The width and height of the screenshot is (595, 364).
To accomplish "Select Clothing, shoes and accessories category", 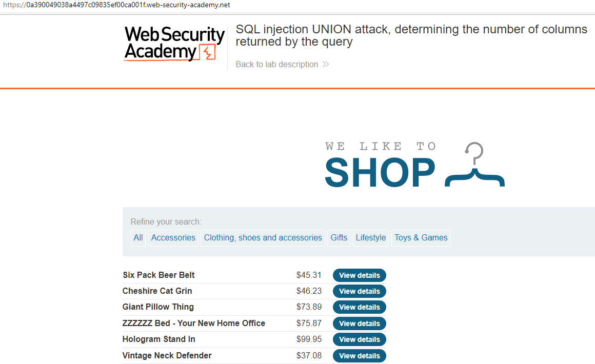I will 263,238.
